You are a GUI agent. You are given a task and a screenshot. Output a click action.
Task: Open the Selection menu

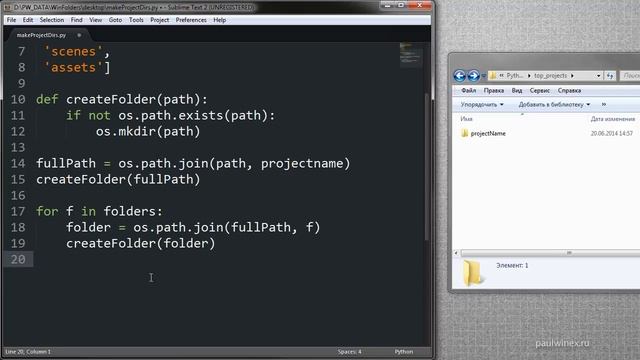tap(52, 20)
